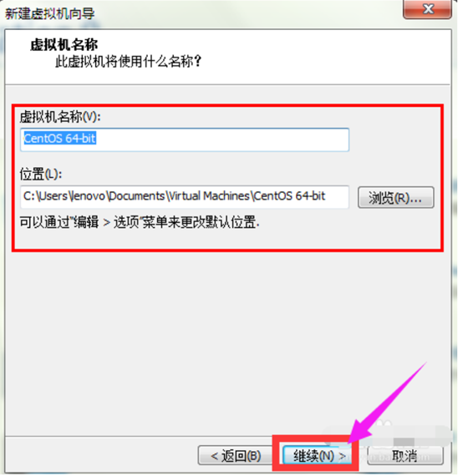Click inside the 位置(L) path field

tap(185, 197)
